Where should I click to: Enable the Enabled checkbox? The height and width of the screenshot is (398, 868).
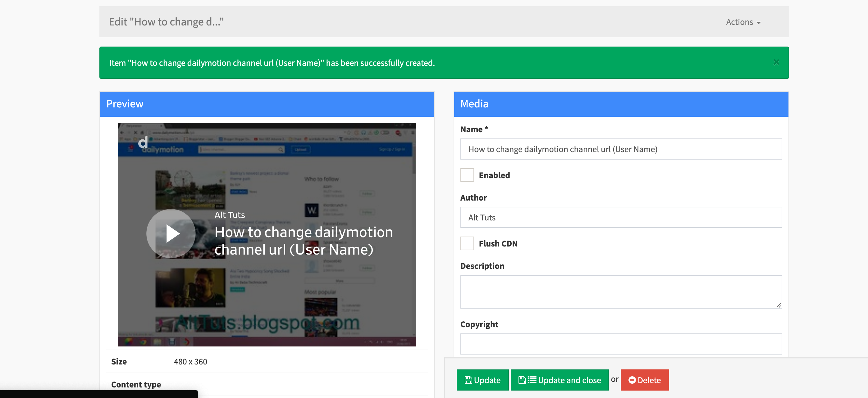pos(467,175)
